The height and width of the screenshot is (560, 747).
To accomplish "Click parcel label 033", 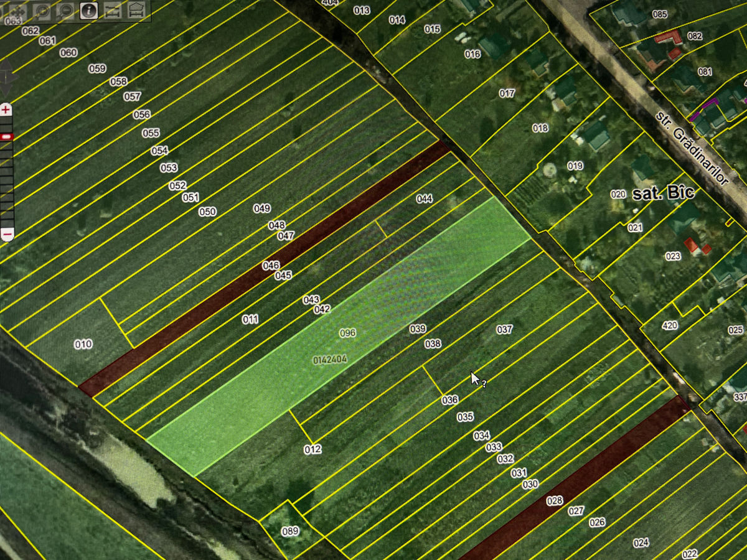I will click(x=494, y=447).
